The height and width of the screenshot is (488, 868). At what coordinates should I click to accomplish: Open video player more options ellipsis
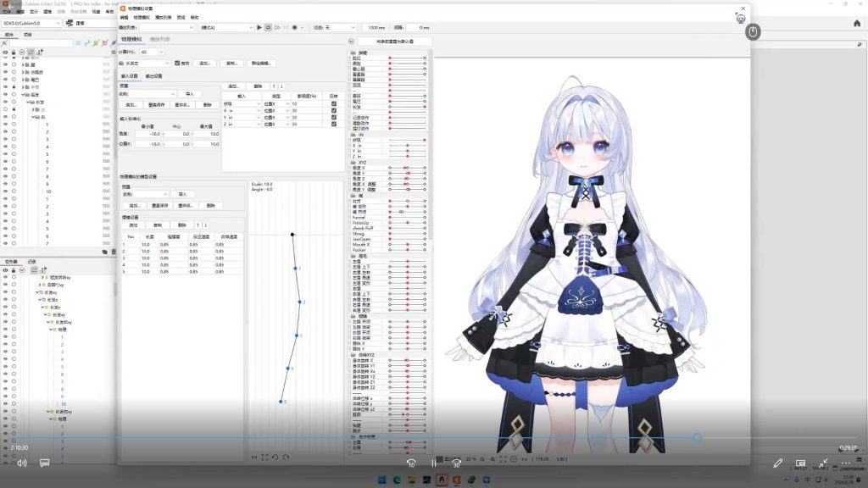(x=845, y=463)
